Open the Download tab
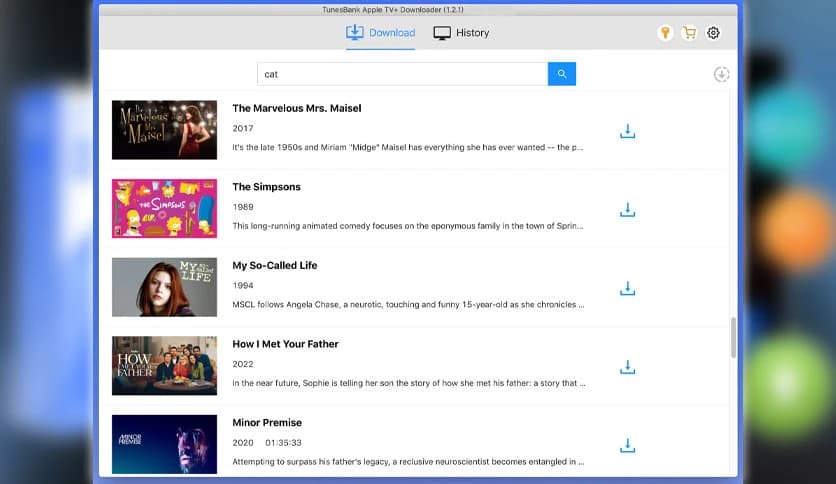836x484 pixels. (x=380, y=33)
